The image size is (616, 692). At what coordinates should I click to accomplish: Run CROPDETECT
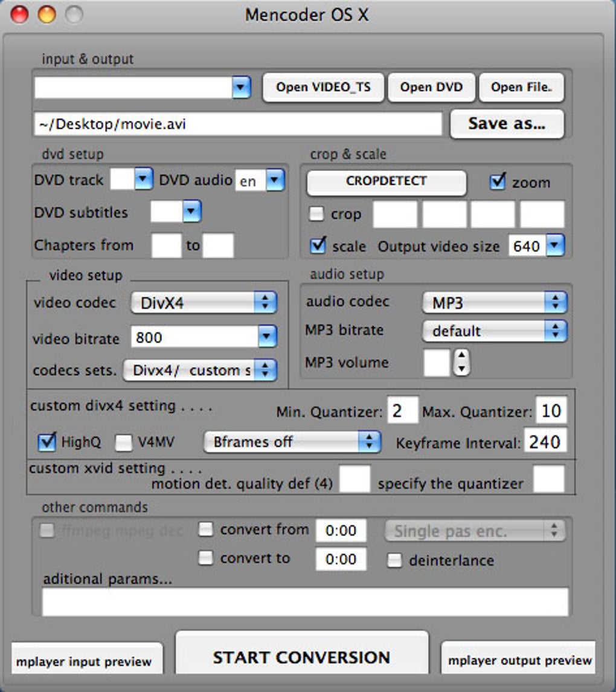[x=387, y=181]
